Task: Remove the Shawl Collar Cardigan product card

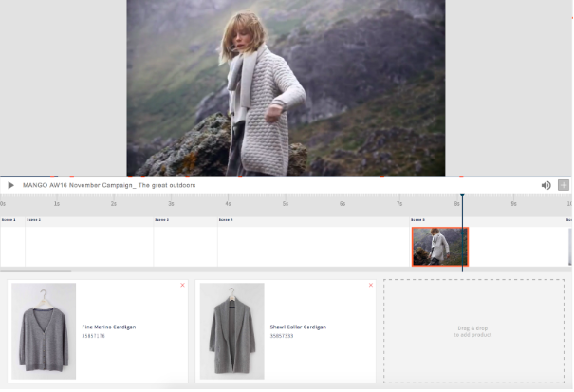Action: (371, 285)
